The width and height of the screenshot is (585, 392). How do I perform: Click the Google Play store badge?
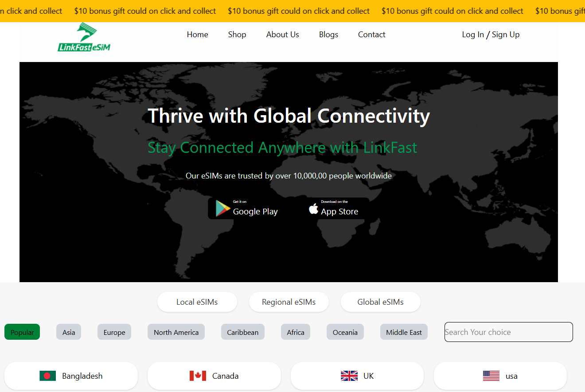[247, 208]
